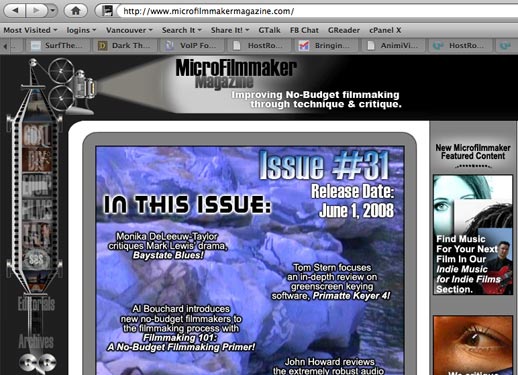
Task: Go to the browser Home page icon
Action: coord(76,11)
